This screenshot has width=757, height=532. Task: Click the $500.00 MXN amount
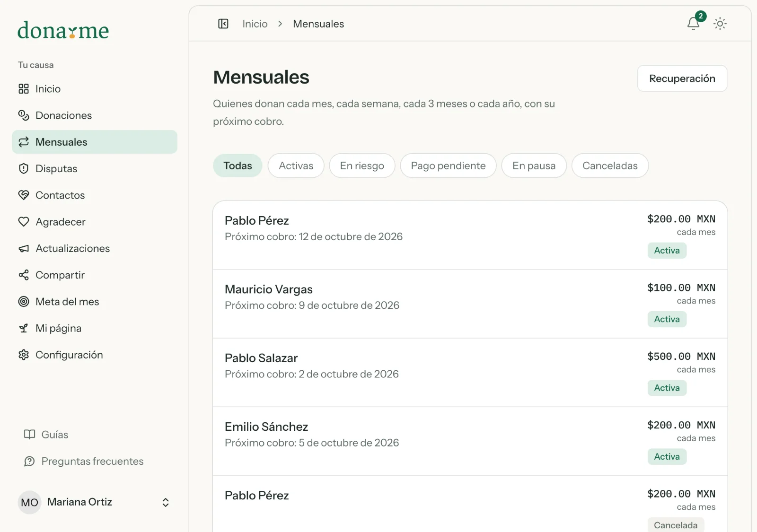[x=681, y=356]
